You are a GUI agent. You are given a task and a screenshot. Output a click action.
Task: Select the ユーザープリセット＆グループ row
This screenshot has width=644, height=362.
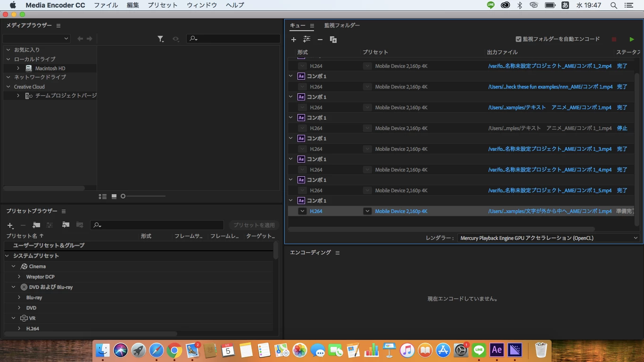click(x=138, y=245)
